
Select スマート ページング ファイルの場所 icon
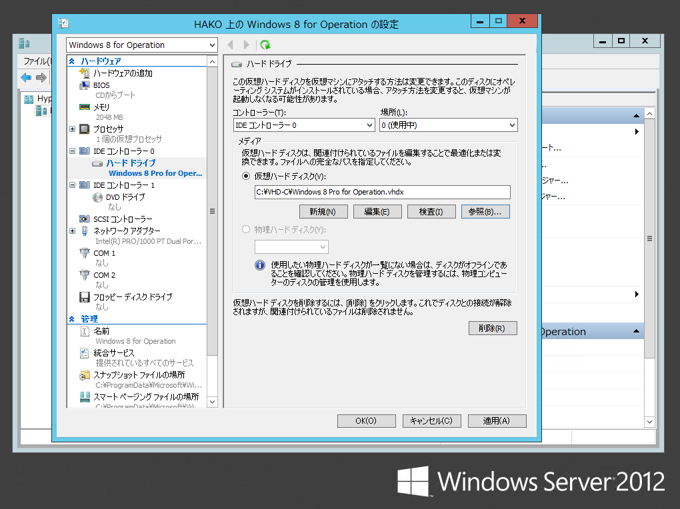[85, 397]
